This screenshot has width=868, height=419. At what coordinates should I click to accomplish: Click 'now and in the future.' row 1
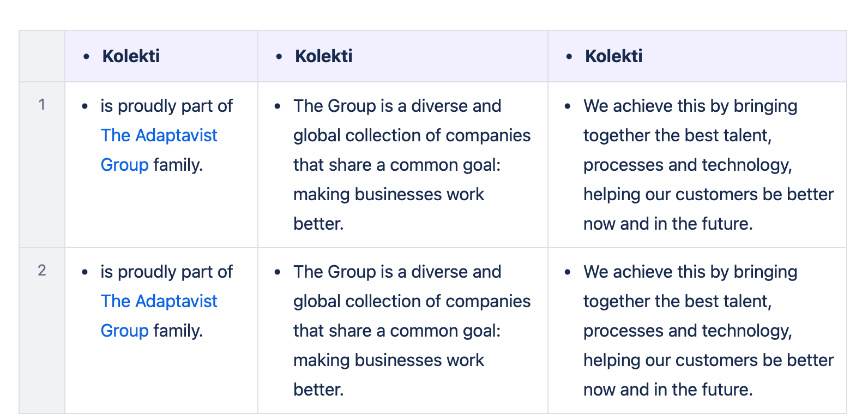coord(668,224)
